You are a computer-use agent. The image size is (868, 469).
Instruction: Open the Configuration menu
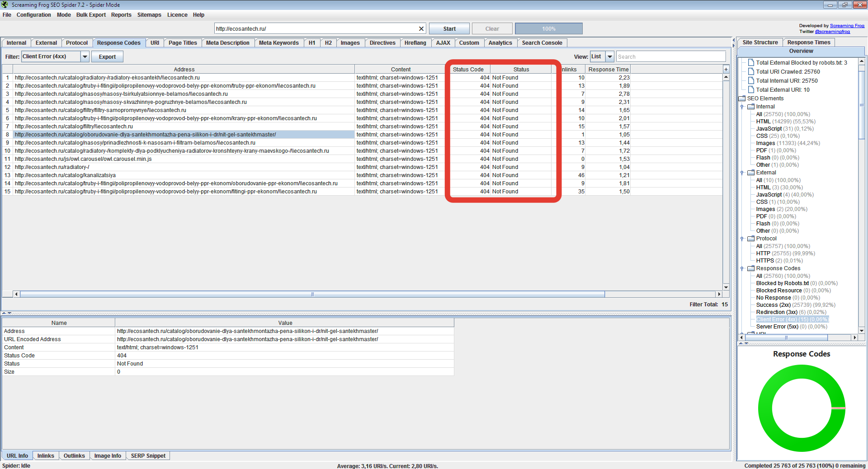point(34,15)
